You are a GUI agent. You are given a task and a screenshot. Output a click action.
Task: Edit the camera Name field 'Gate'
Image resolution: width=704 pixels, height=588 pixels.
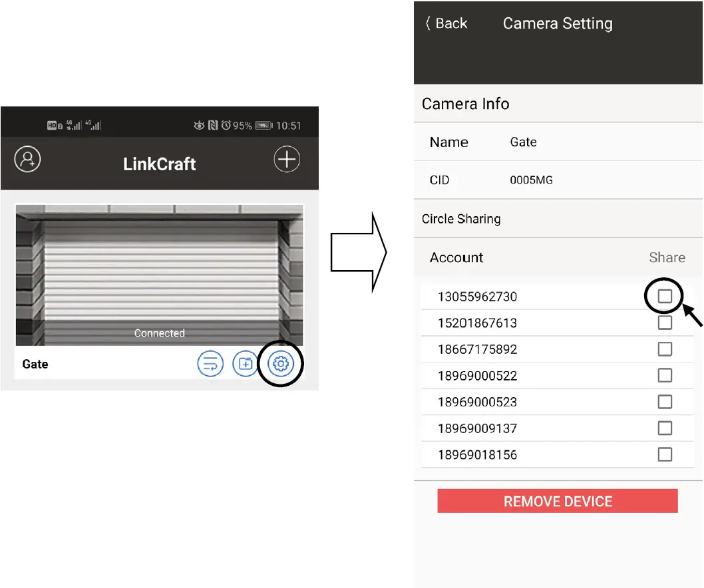coord(524,142)
